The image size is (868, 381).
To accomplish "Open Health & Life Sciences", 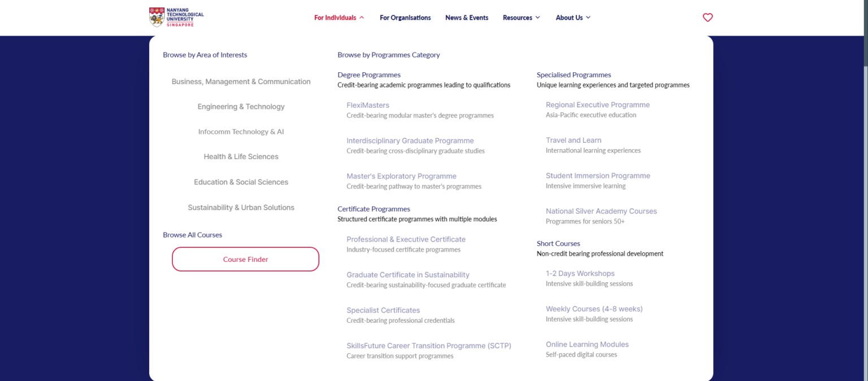I will coord(241,156).
